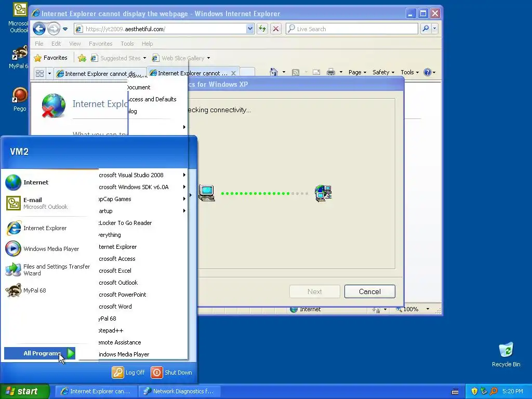Image resolution: width=532 pixels, height=399 pixels.
Task: Open the MyPal desktop shortcut
Action: click(x=19, y=57)
